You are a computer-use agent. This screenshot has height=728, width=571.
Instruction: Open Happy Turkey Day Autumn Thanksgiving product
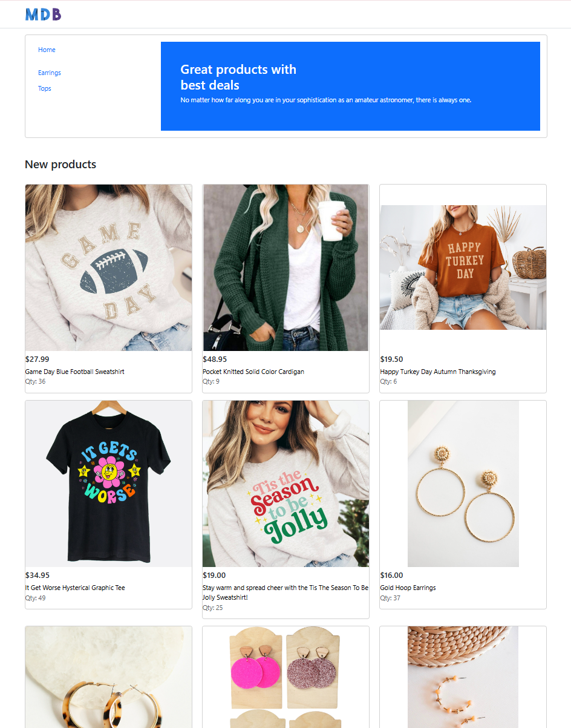click(x=437, y=372)
